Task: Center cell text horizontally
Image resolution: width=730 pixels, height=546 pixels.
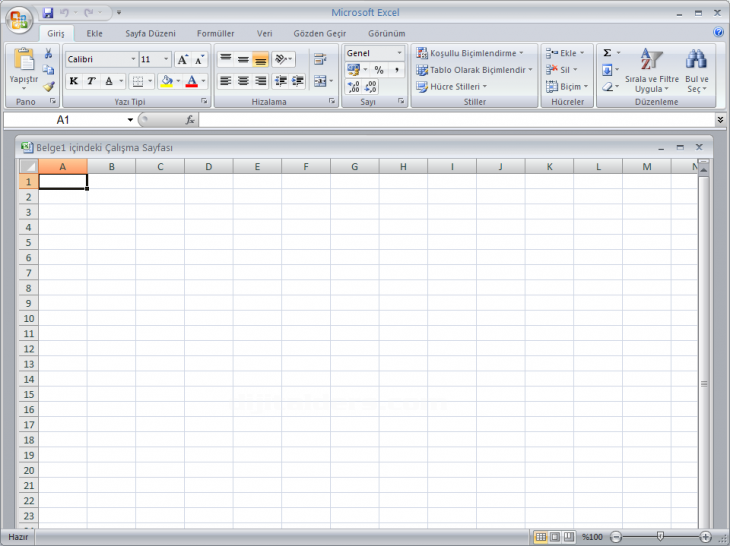Action: click(x=243, y=81)
